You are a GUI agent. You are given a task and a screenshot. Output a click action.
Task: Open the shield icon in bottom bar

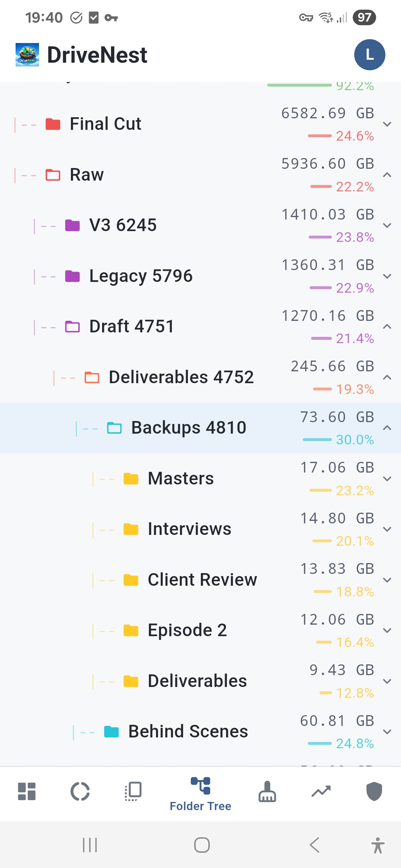(x=374, y=792)
